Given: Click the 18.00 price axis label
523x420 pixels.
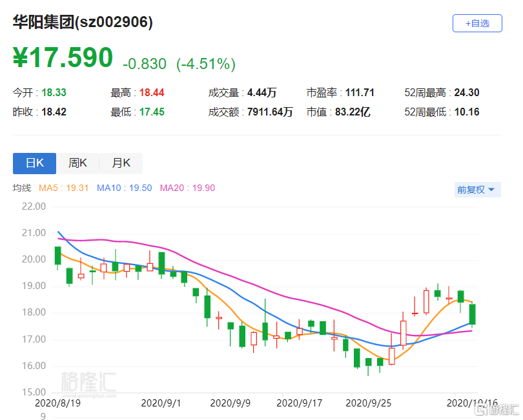Looking at the screenshot, I should [34, 312].
